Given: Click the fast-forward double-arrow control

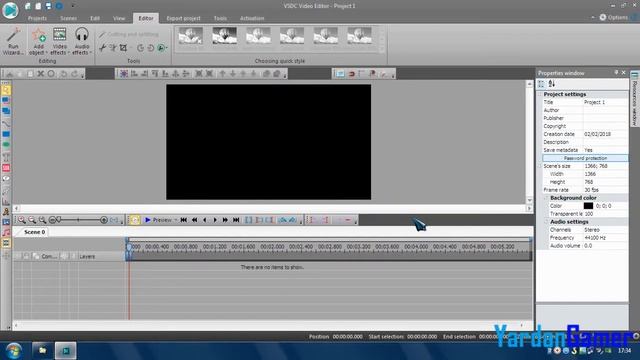Looking at the screenshot, I should (225, 220).
